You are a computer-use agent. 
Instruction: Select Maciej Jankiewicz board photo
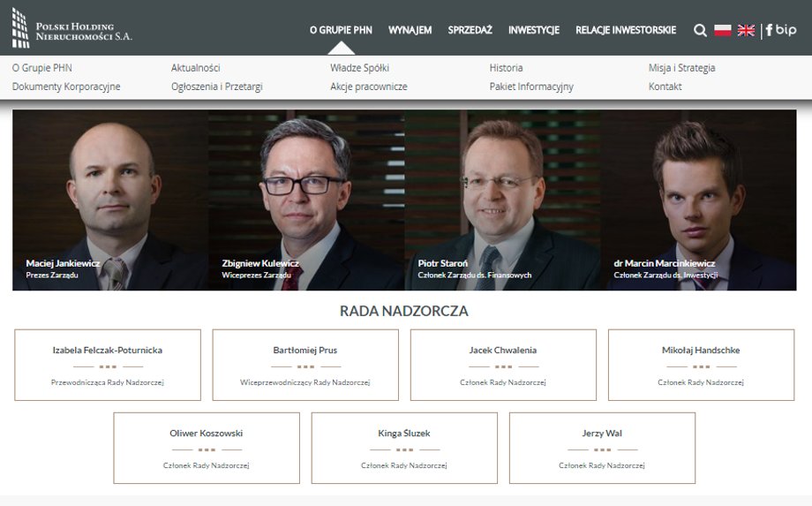pyautogui.click(x=110, y=200)
